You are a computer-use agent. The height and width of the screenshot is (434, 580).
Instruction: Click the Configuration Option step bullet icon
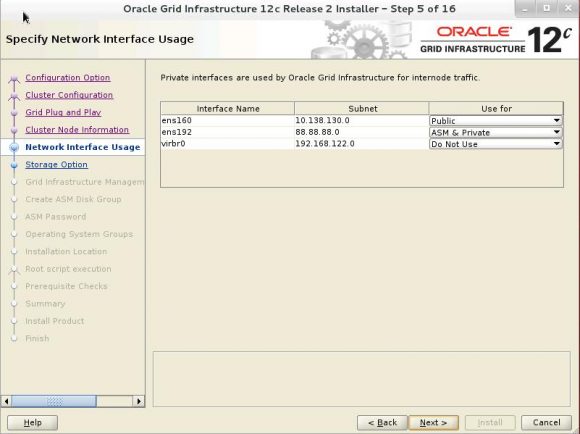pyautogui.click(x=14, y=78)
